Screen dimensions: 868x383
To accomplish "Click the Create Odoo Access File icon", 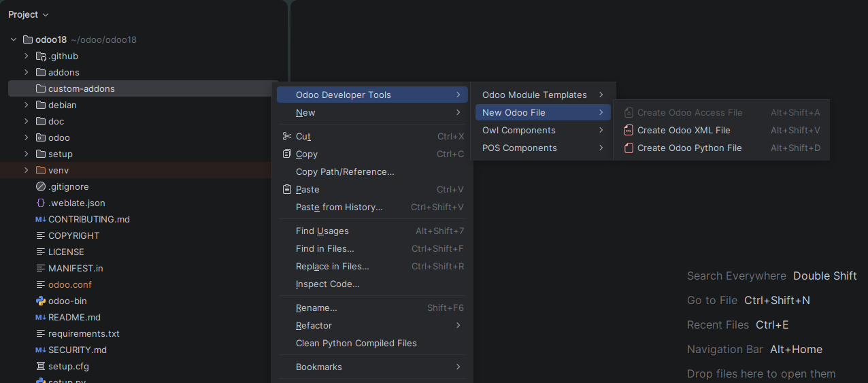I will pyautogui.click(x=629, y=112).
